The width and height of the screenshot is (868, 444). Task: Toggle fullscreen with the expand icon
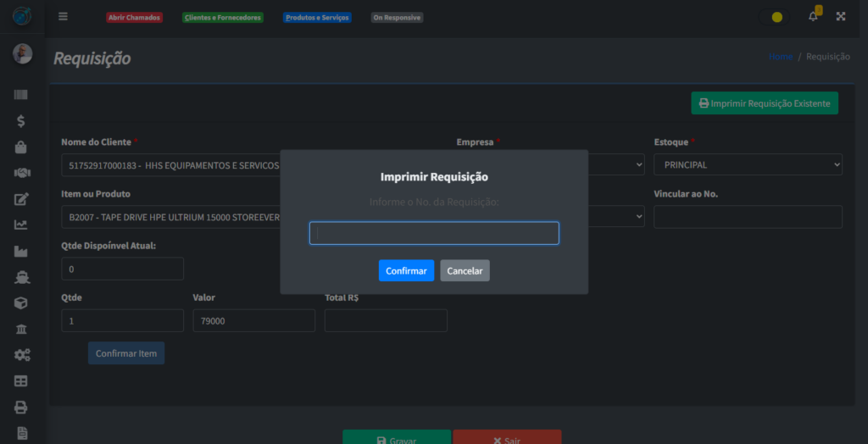[841, 17]
